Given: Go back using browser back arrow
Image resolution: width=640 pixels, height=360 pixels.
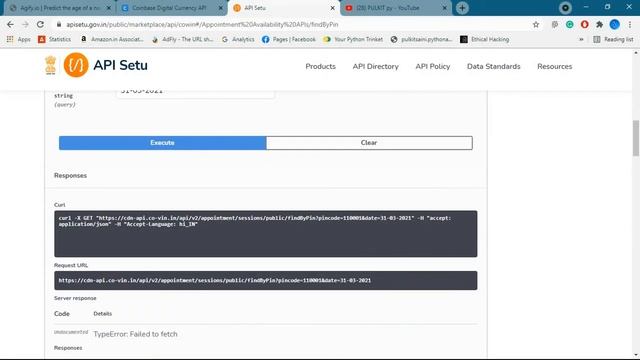Looking at the screenshot, I should 10,24.
